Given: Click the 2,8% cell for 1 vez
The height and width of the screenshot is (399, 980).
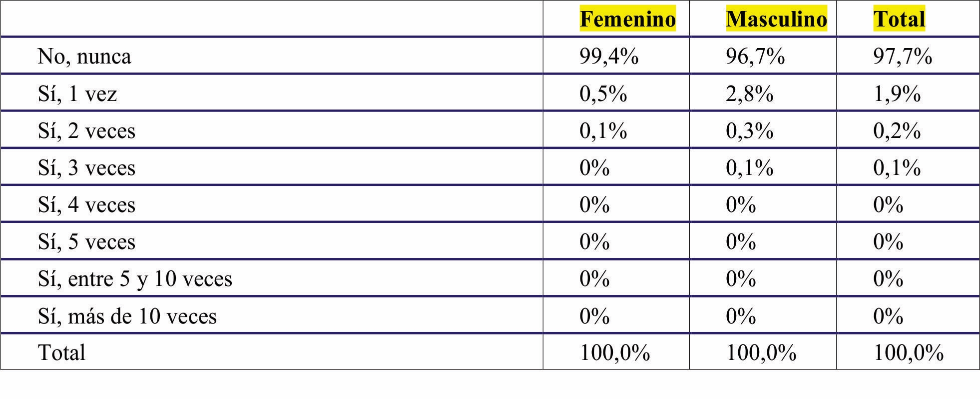Looking at the screenshot, I should pyautogui.click(x=749, y=93).
